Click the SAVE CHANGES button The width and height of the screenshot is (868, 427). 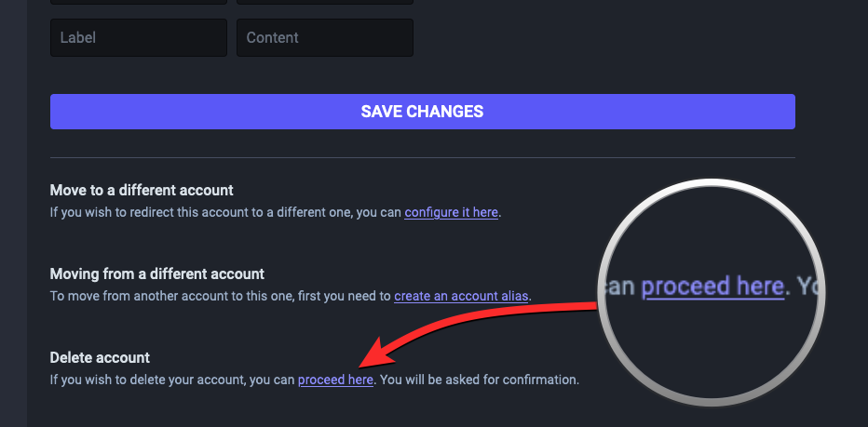tap(422, 112)
